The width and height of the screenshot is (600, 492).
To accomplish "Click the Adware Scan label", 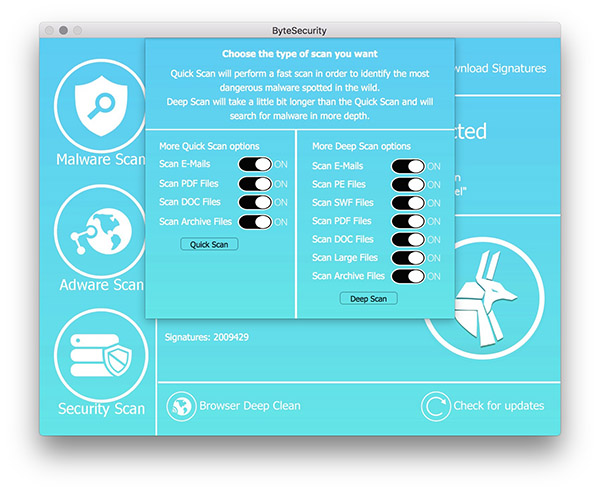I will pos(102,285).
